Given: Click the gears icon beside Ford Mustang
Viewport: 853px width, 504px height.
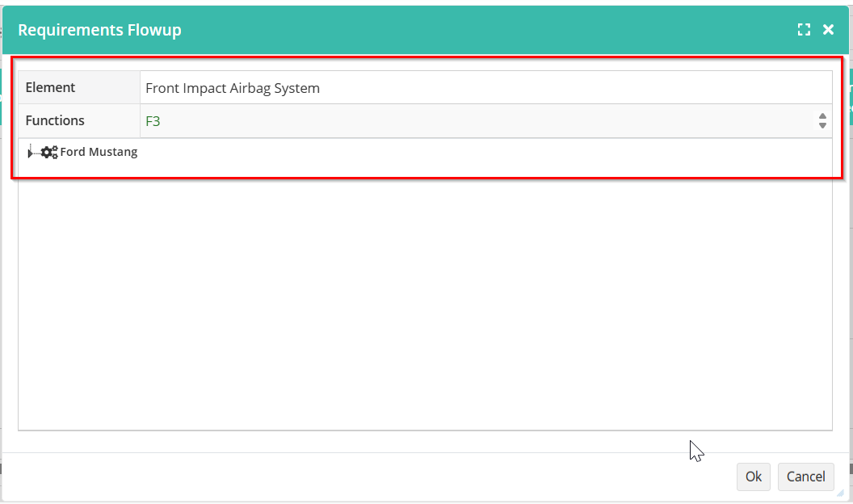Looking at the screenshot, I should (49, 152).
